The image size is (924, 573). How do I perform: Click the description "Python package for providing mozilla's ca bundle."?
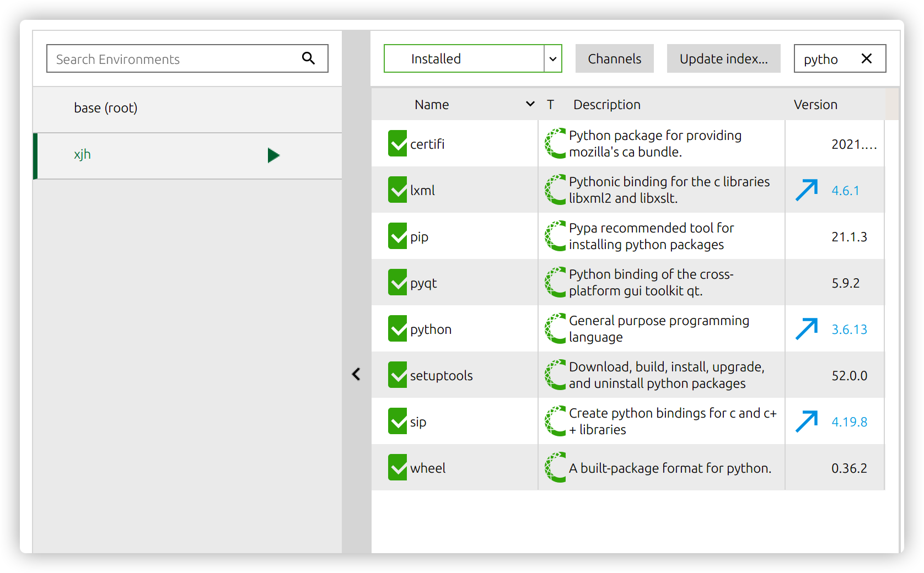(x=655, y=144)
